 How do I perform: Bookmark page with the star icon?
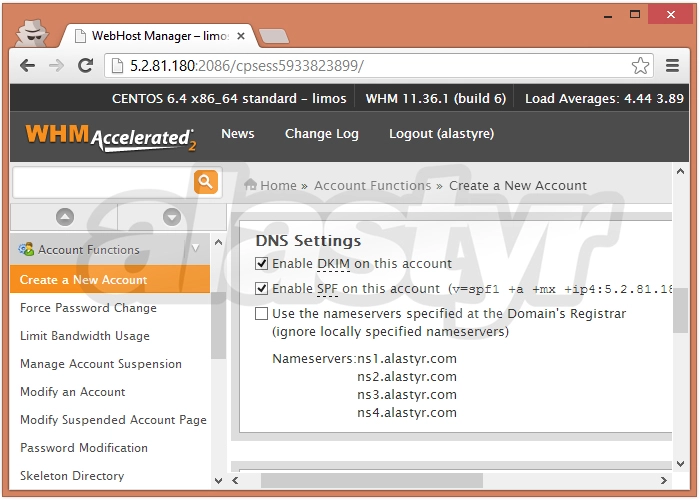click(640, 66)
